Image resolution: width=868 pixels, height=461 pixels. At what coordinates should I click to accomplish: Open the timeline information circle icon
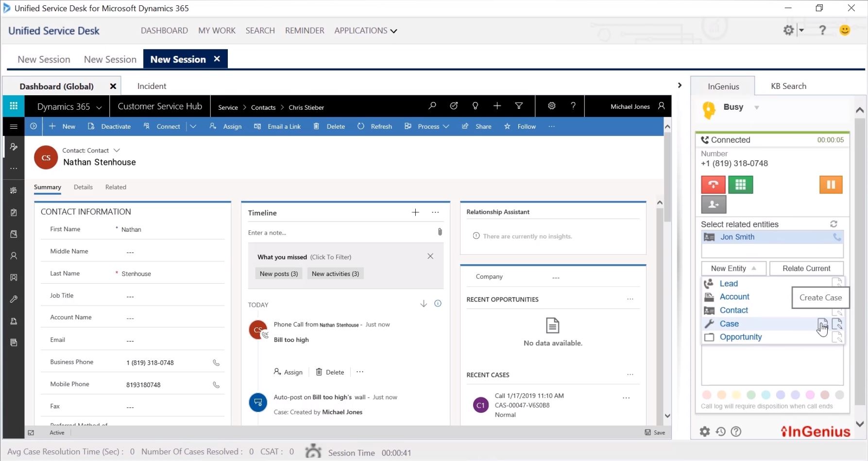point(438,304)
